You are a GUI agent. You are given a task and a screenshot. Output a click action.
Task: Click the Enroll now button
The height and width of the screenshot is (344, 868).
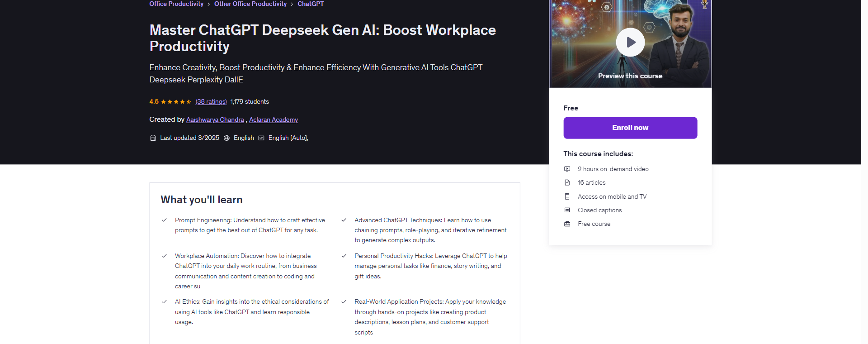(630, 128)
